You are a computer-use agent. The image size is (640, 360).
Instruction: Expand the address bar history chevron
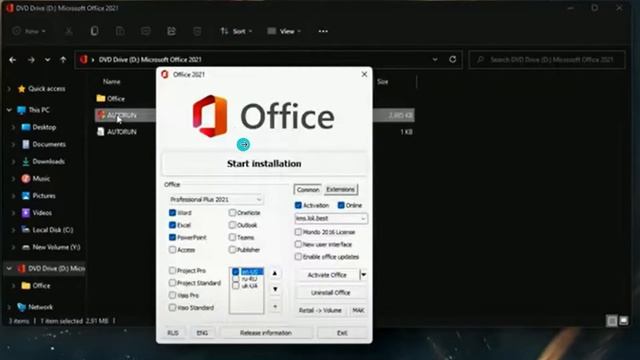[435, 60]
